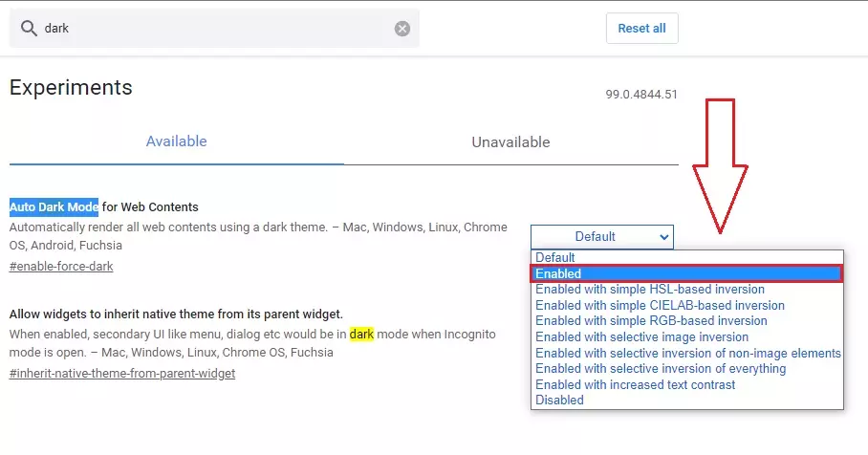Select 'Default' option in the dropdown list
This screenshot has width=868, height=455.
click(x=687, y=257)
